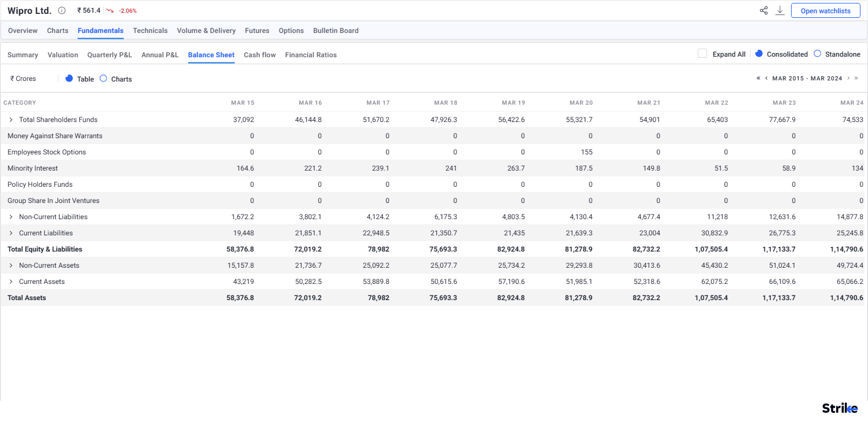Click the next year range arrow
This screenshot has height=421, width=868.
(848, 78)
